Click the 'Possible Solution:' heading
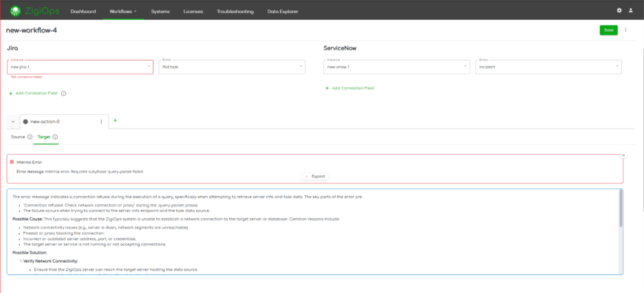Image resolution: width=644 pixels, height=293 pixels. (30, 252)
